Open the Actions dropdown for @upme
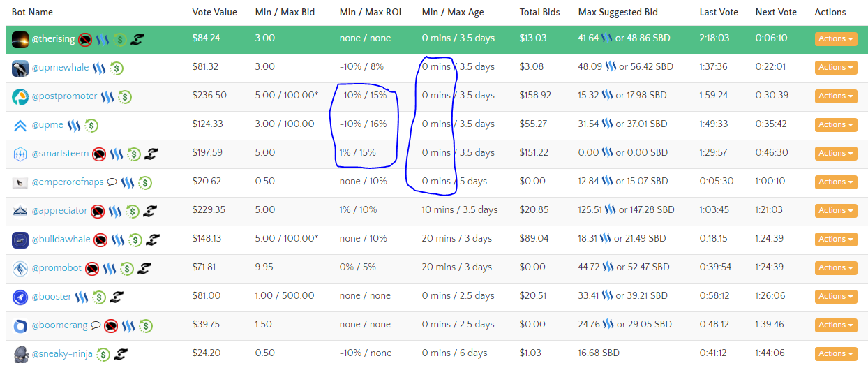 [x=835, y=125]
